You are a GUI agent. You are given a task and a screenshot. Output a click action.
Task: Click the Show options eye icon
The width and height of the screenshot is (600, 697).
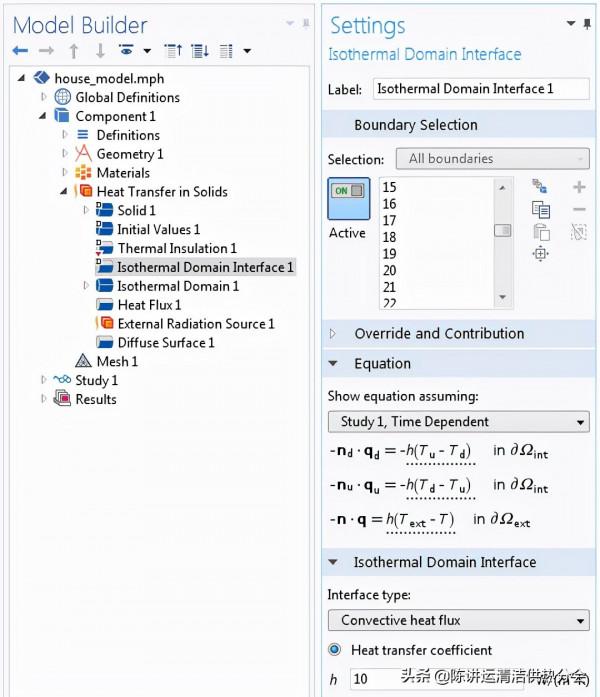click(x=127, y=51)
